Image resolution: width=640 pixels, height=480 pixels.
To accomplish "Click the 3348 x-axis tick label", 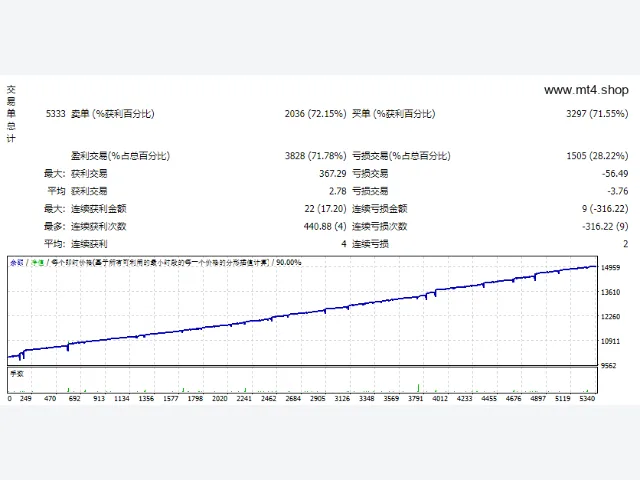I will 367,398.
